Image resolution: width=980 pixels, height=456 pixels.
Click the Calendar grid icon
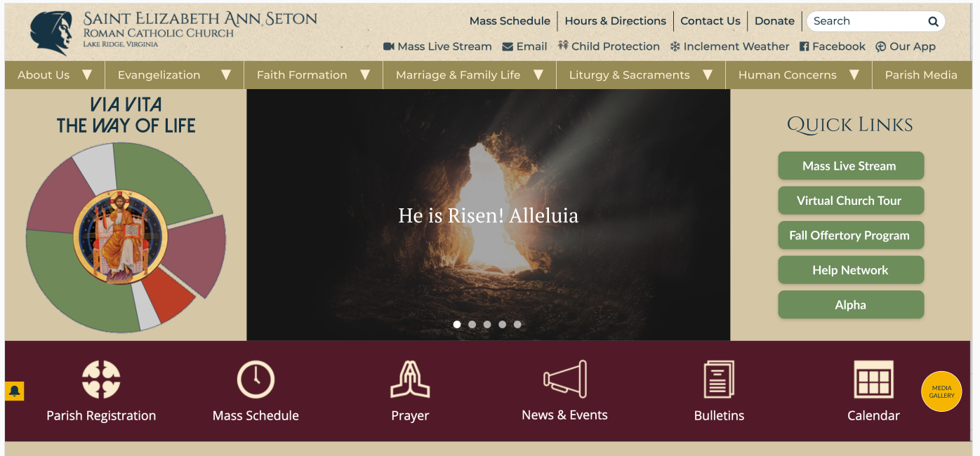(873, 380)
